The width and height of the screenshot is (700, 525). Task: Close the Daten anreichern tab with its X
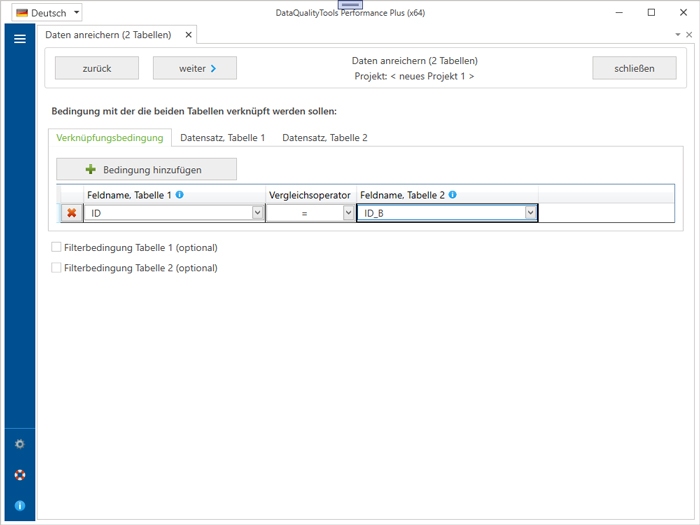pyautogui.click(x=187, y=35)
